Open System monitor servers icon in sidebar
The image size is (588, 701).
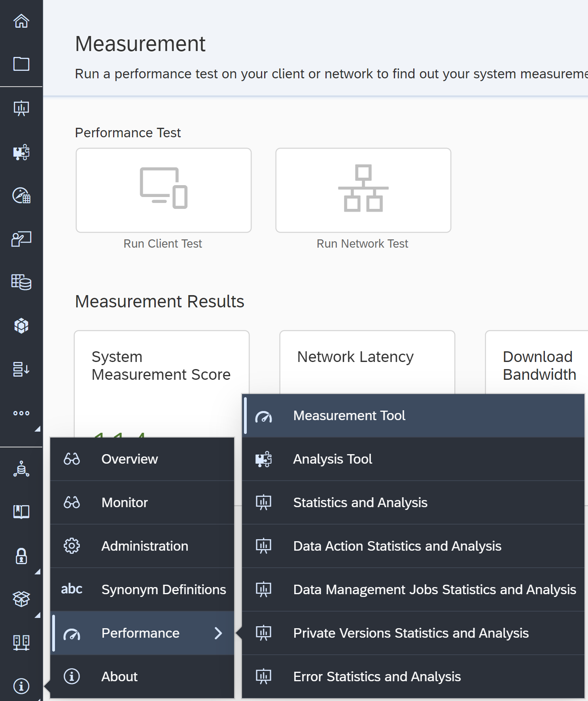(21, 643)
